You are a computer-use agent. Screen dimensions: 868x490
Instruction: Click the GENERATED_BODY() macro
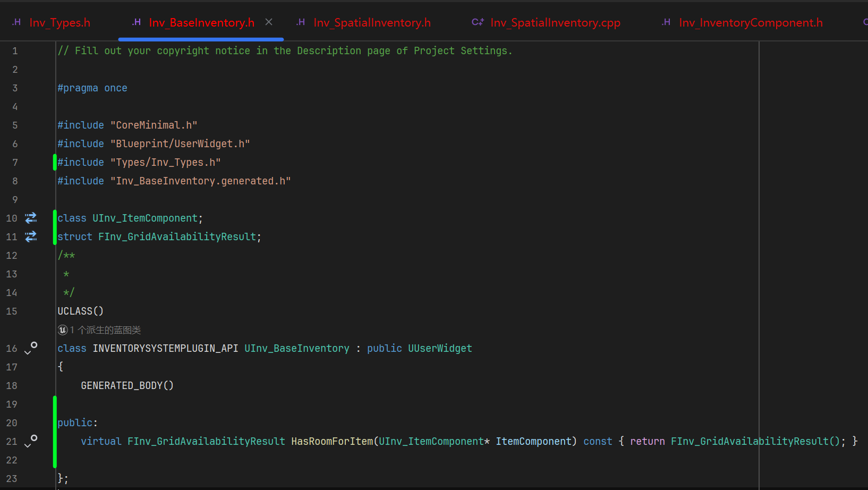pyautogui.click(x=127, y=386)
